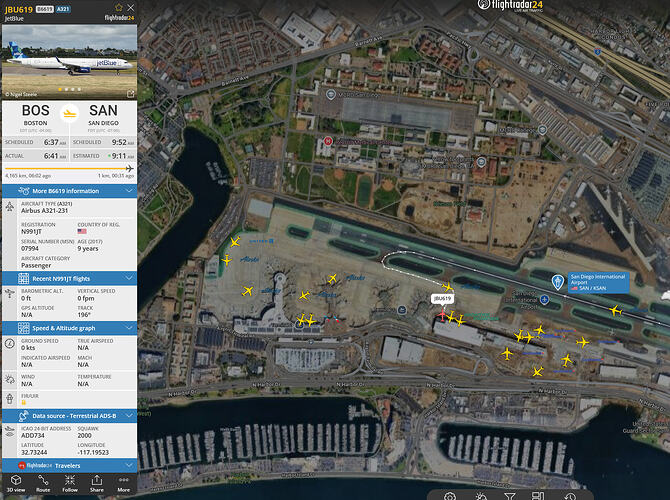The width and height of the screenshot is (670, 500).
Task: Close the JBU619 flight panel
Action: coord(131,7)
